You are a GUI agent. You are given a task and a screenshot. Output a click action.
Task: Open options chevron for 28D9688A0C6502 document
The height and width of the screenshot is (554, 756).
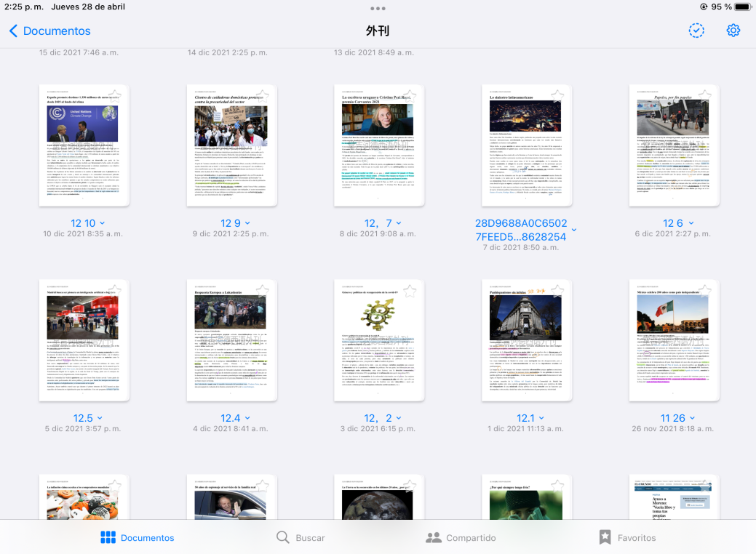click(573, 230)
